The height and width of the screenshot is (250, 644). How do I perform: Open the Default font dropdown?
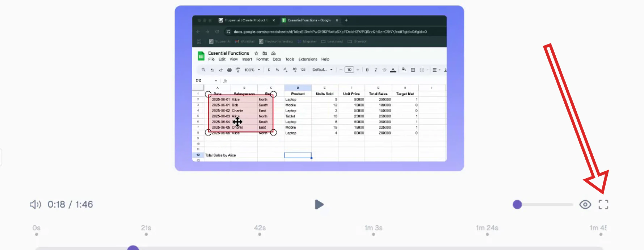(x=322, y=70)
